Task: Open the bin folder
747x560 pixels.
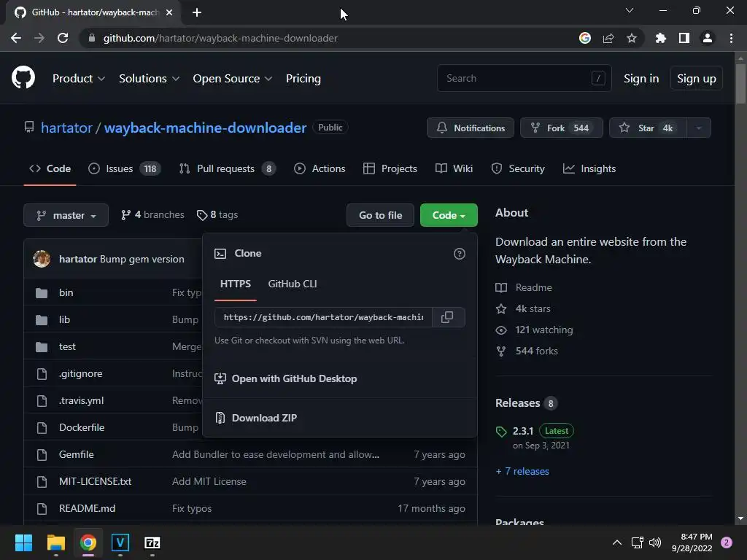Action: (x=66, y=292)
